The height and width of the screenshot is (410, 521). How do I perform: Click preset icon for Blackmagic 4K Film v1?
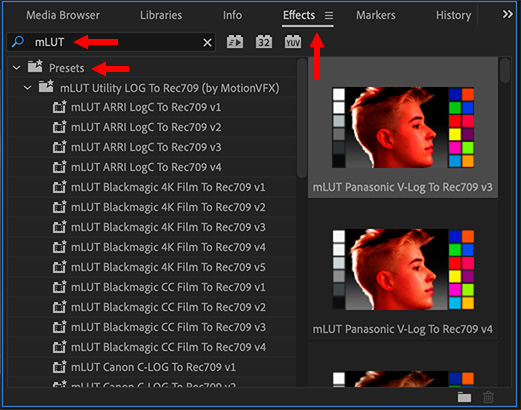coord(60,187)
